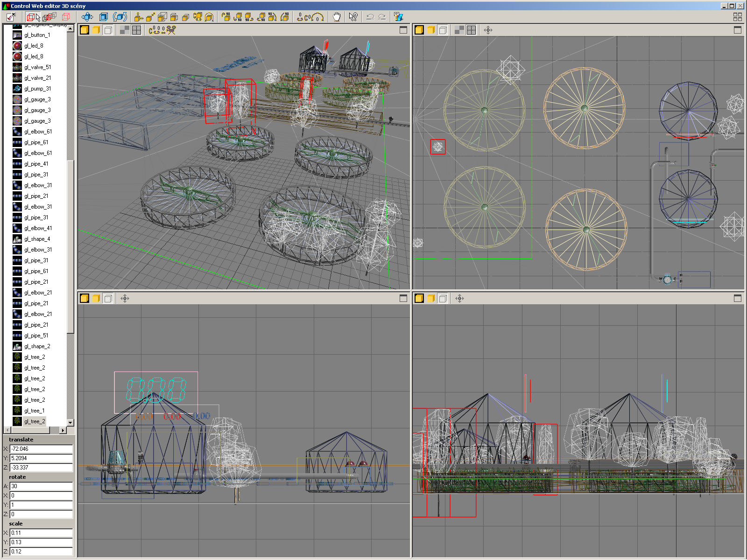
Task: Click the multiple objects selection tool
Action: (49, 17)
